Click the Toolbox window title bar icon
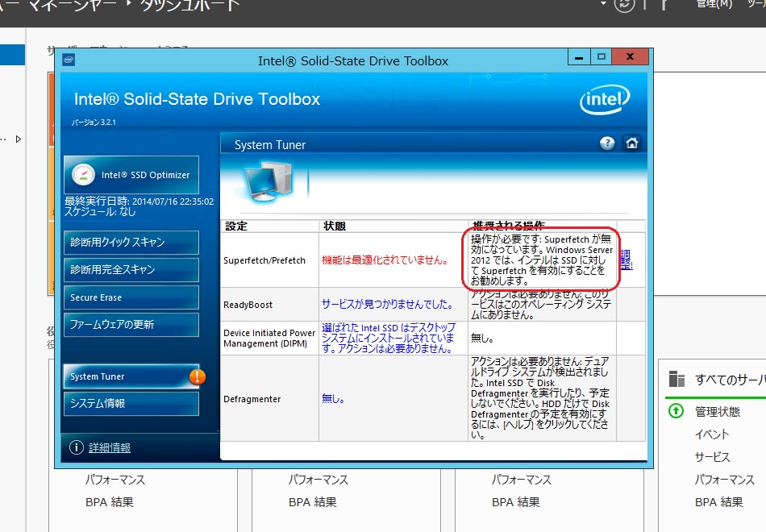 [x=69, y=60]
